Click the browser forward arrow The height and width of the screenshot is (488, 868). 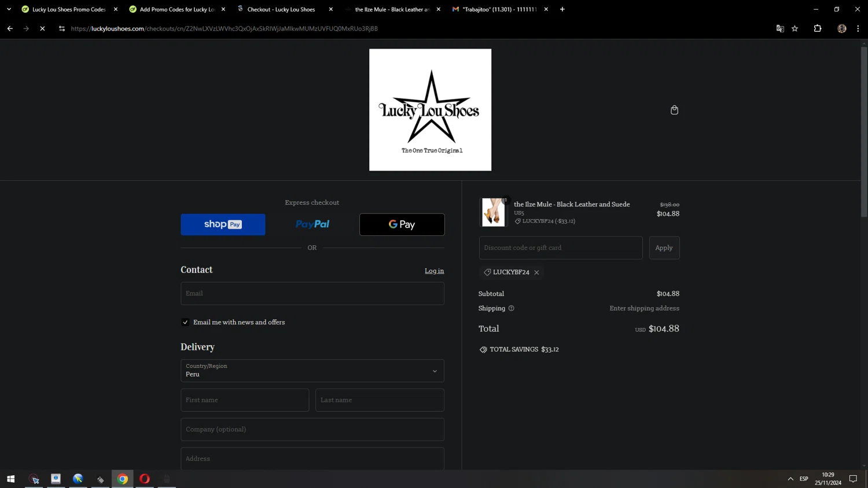[26, 28]
